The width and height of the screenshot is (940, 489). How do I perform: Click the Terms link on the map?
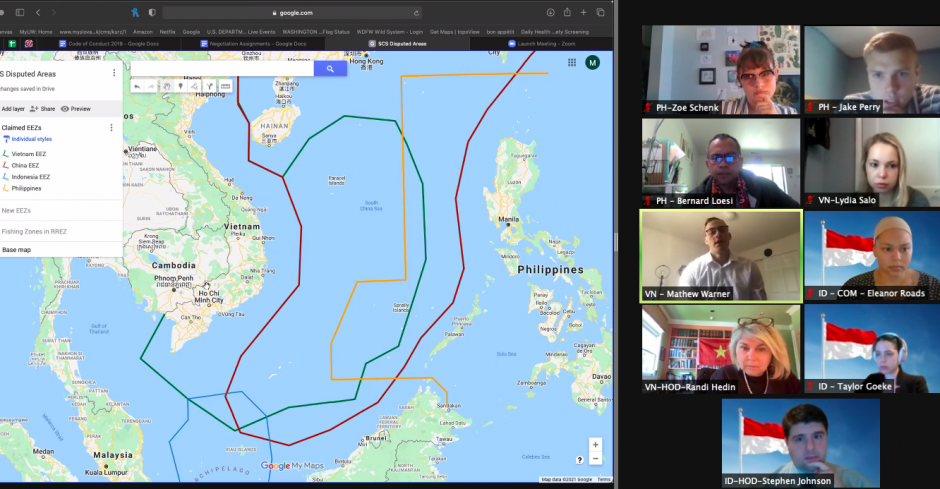tap(604, 479)
